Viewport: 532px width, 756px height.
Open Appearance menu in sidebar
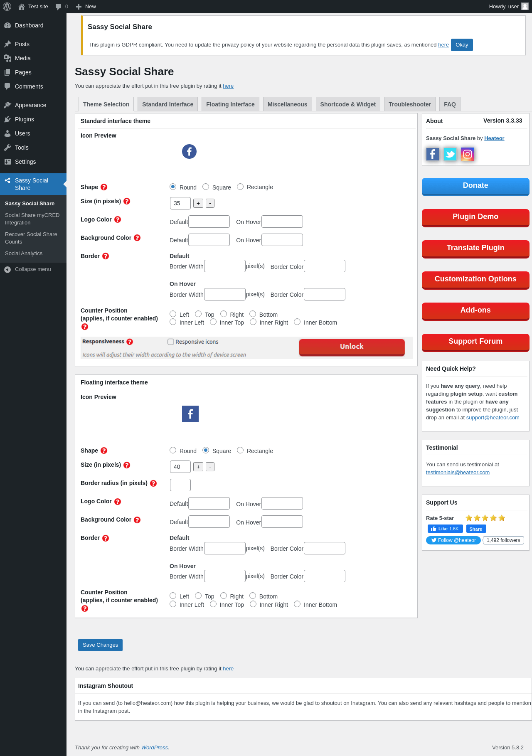[33, 105]
